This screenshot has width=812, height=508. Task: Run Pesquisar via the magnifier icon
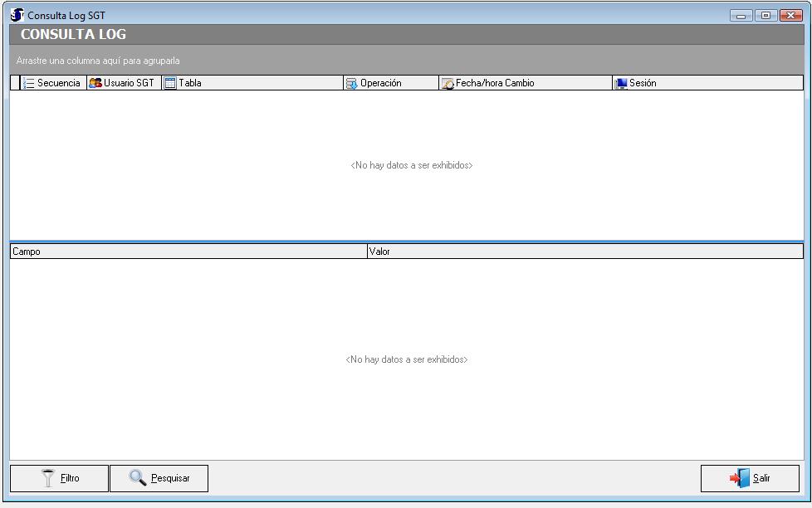138,478
